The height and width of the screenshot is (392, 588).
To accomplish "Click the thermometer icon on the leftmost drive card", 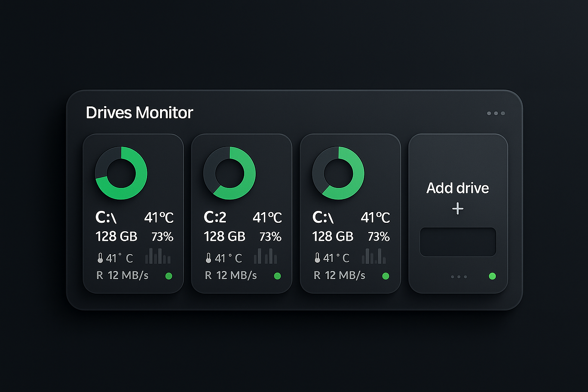I will [x=100, y=258].
